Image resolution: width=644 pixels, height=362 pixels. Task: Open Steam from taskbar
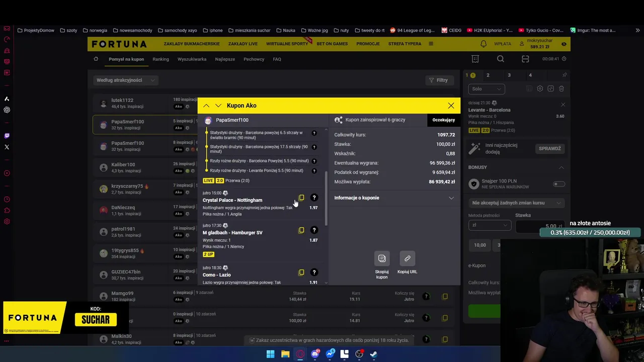374,354
